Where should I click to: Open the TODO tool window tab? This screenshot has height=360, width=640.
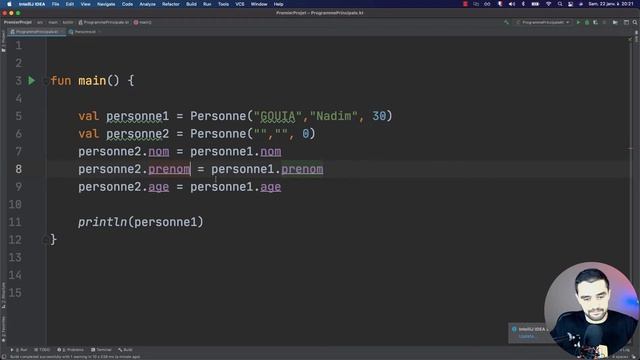(42, 350)
